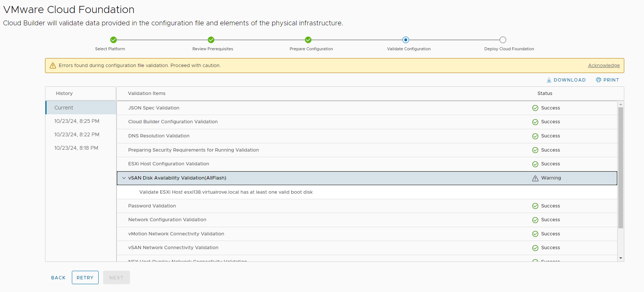Select the Select Platform completed step
Viewport: 644px width, 292px height.
coord(114,40)
